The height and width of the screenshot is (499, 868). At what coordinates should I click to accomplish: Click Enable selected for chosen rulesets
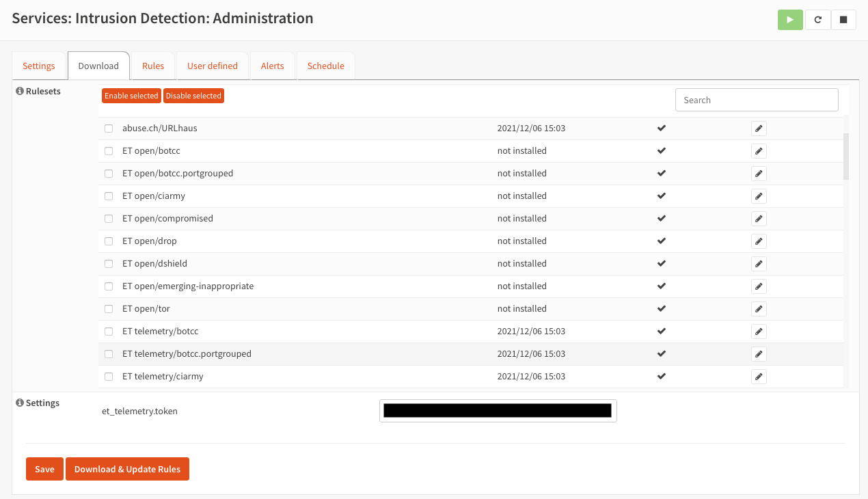tap(131, 96)
